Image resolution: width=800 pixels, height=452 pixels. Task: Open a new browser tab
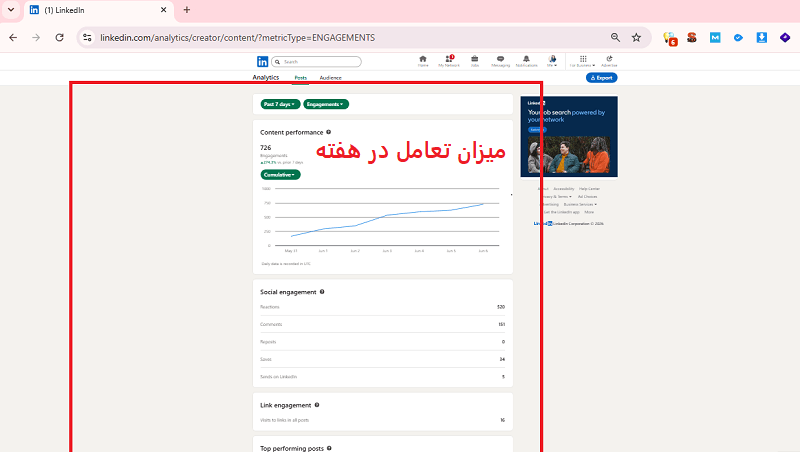pyautogui.click(x=187, y=10)
